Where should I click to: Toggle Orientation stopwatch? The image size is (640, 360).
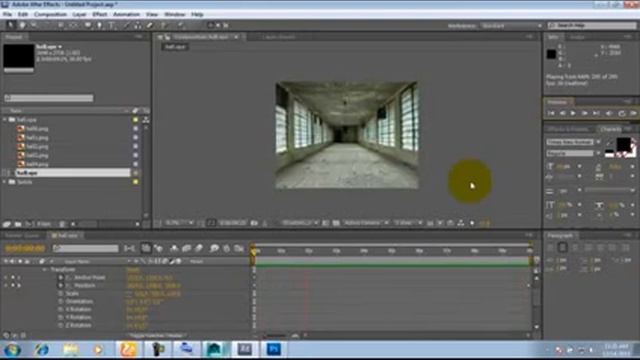(x=61, y=302)
